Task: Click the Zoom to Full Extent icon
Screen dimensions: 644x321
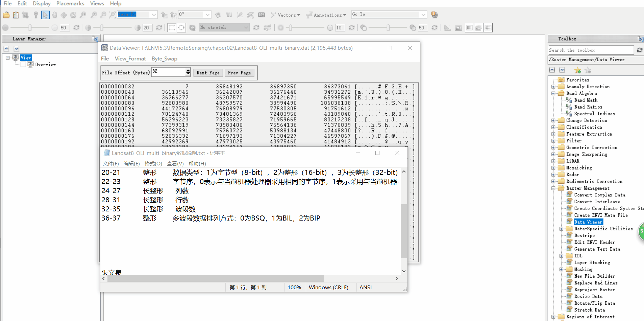Action: [112, 15]
